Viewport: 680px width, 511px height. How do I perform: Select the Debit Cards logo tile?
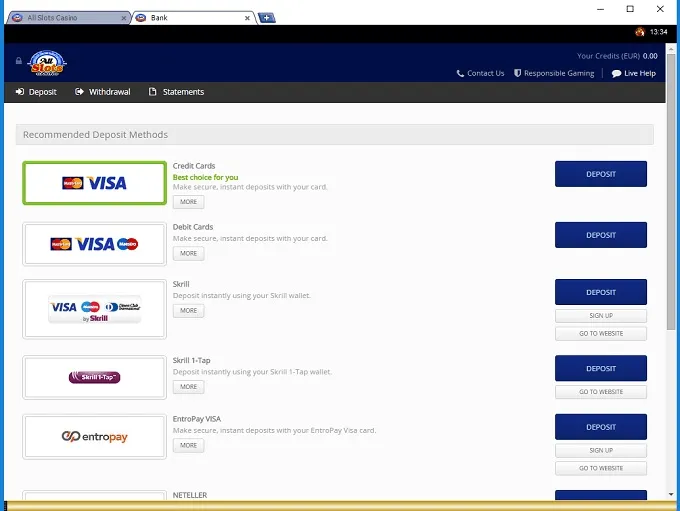[x=95, y=244]
